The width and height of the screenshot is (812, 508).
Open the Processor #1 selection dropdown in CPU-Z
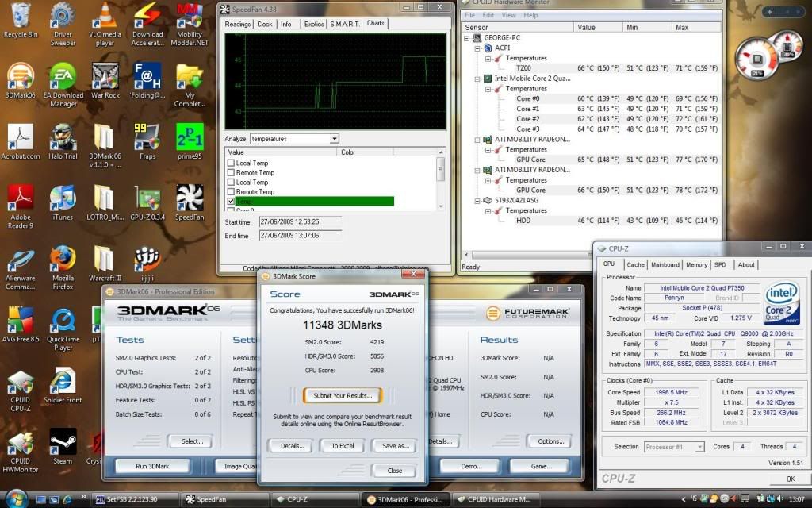pyautogui.click(x=699, y=447)
